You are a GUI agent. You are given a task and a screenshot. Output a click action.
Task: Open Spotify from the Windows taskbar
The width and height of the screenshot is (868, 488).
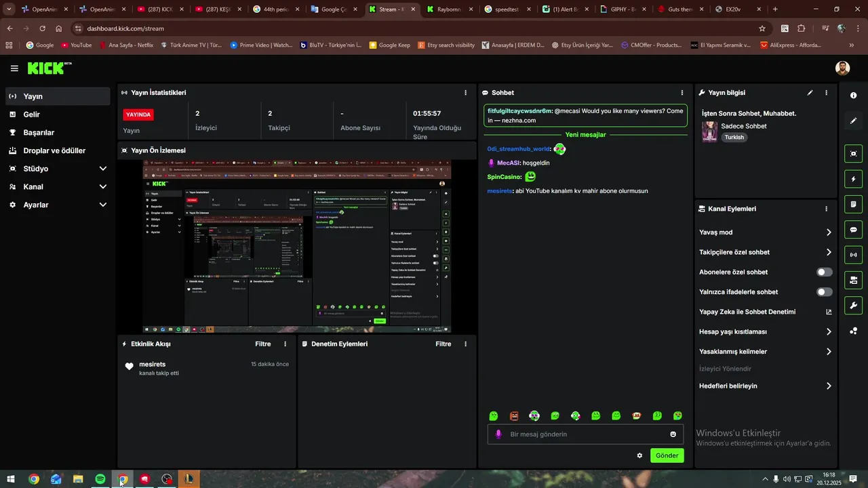pyautogui.click(x=100, y=479)
